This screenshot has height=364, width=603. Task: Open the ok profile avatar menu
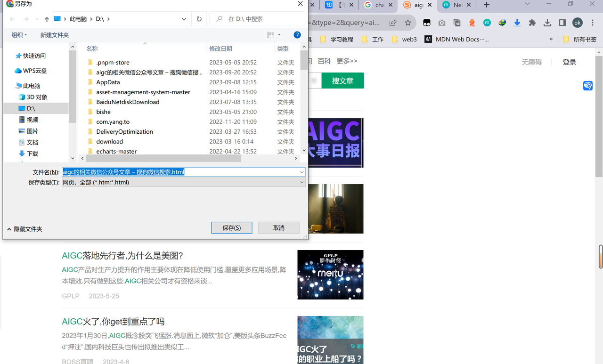click(x=578, y=23)
